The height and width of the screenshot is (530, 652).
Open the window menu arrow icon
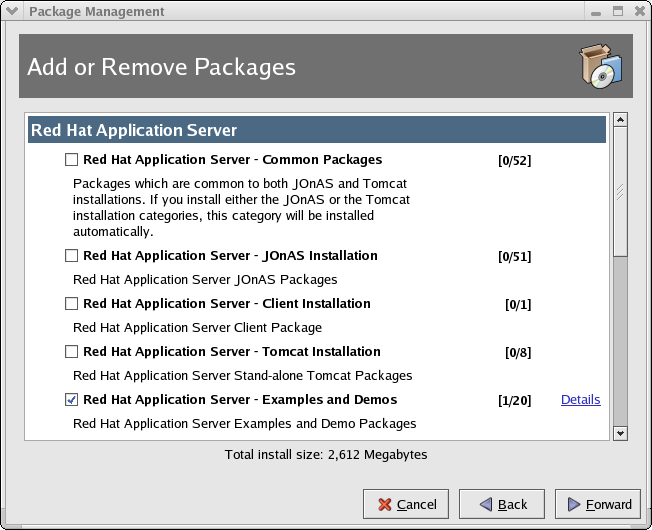pyautogui.click(x=12, y=12)
